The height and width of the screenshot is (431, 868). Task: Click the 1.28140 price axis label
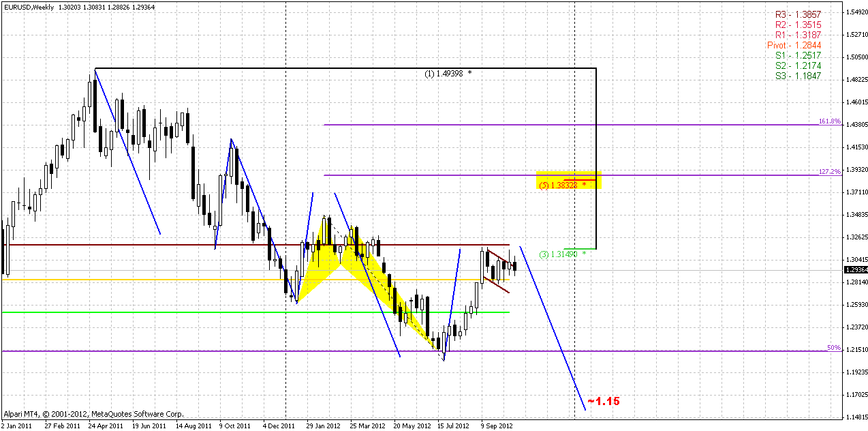click(856, 282)
